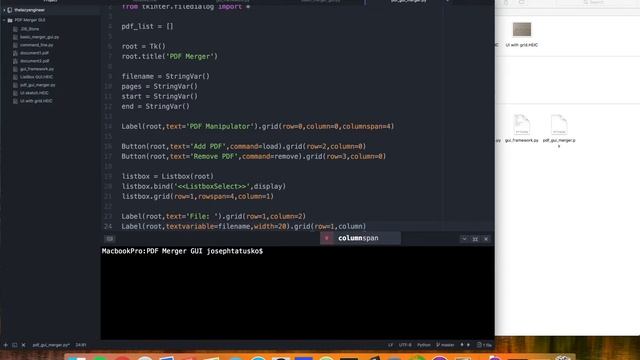Open go-to-line via the 24:81 cursor position

point(81,345)
